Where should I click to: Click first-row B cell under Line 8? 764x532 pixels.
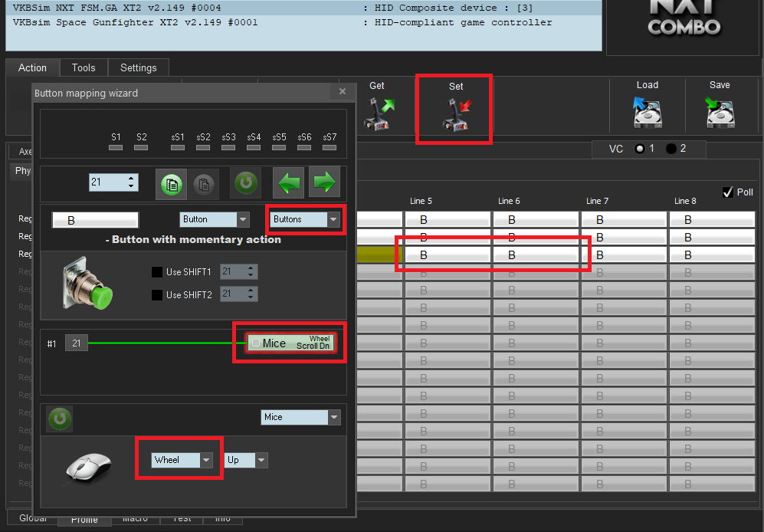(712, 219)
